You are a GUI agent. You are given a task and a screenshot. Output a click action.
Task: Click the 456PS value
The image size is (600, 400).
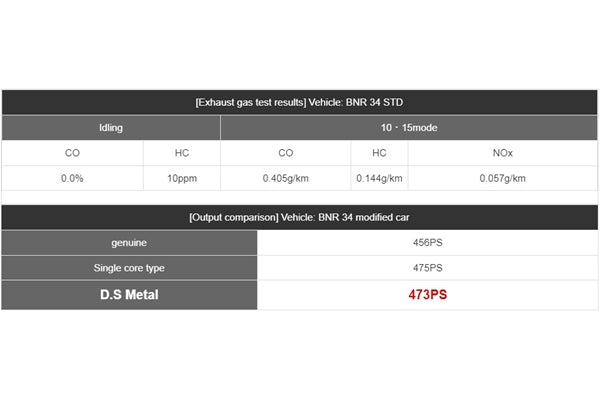pyautogui.click(x=427, y=242)
